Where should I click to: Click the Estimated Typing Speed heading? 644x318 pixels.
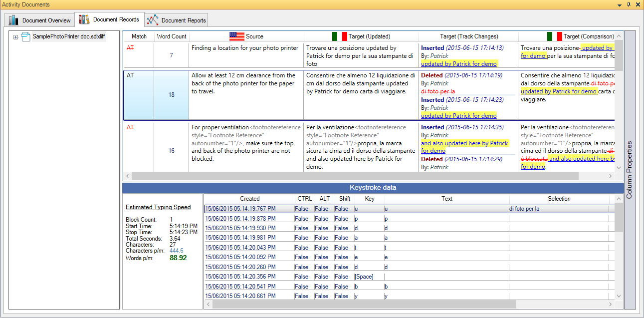click(x=158, y=207)
